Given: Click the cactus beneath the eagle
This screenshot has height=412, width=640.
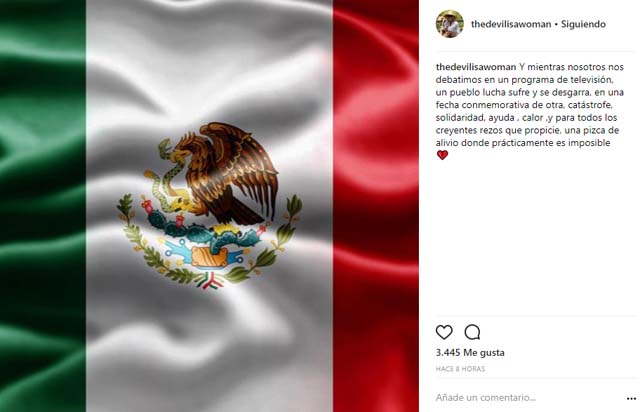Looking at the screenshot, I should pos(204,231).
